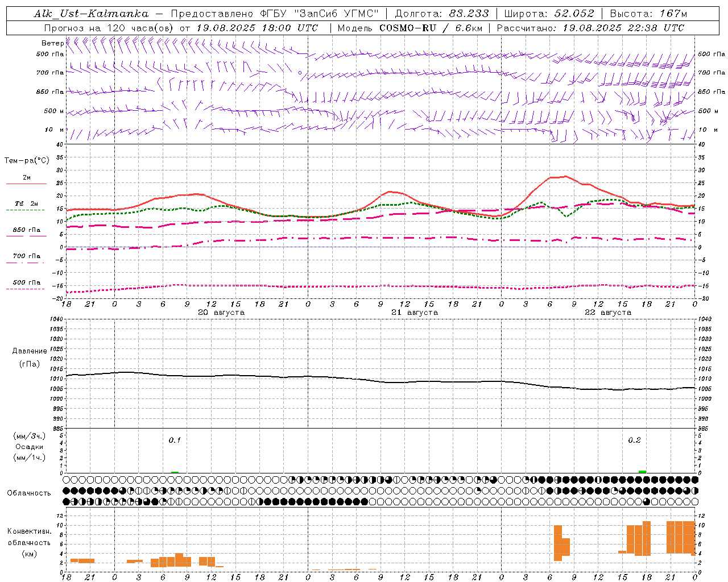Click the 'Осадки' precipitation panel label
The image size is (728, 582).
tap(30, 447)
